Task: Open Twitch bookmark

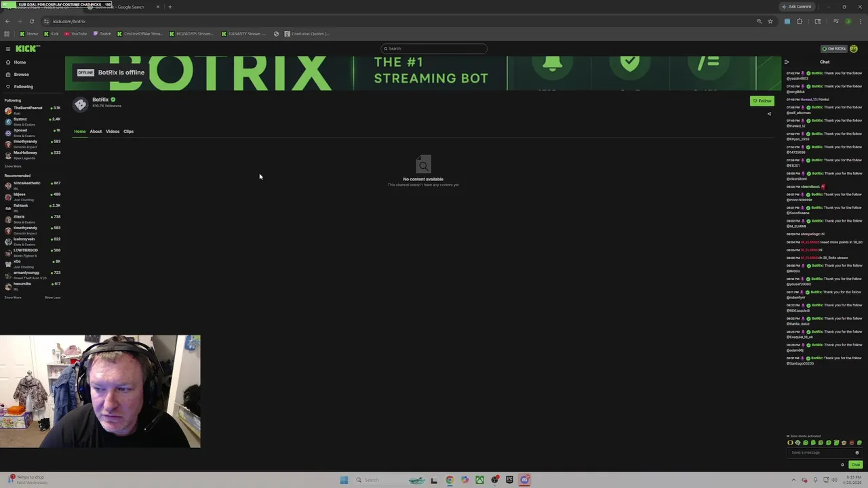Action: (x=102, y=34)
